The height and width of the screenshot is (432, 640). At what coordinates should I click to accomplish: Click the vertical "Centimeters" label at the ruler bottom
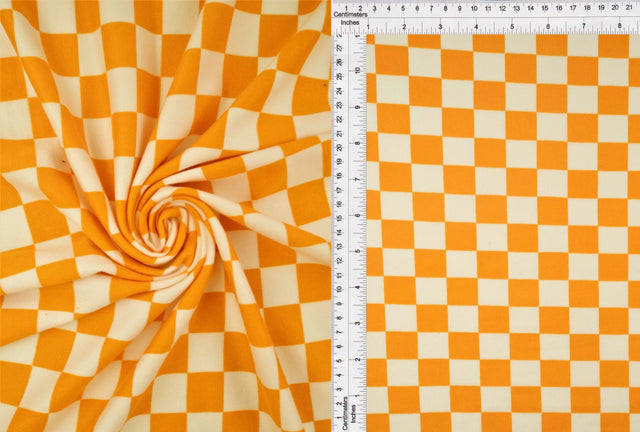(343, 411)
